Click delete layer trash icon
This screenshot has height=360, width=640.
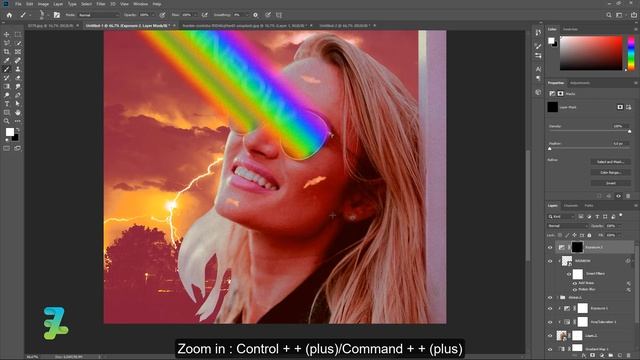tap(629, 356)
